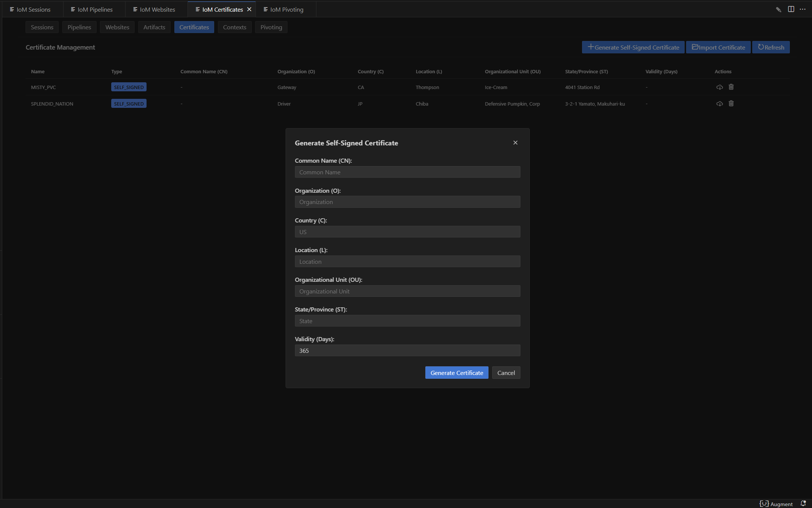Select the Certificates navigation tab

(x=194, y=27)
